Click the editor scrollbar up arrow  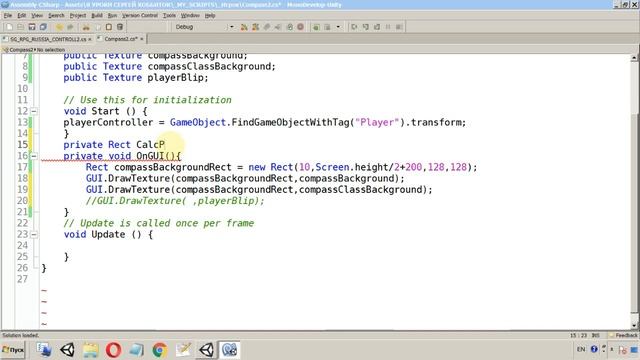(x=634, y=58)
